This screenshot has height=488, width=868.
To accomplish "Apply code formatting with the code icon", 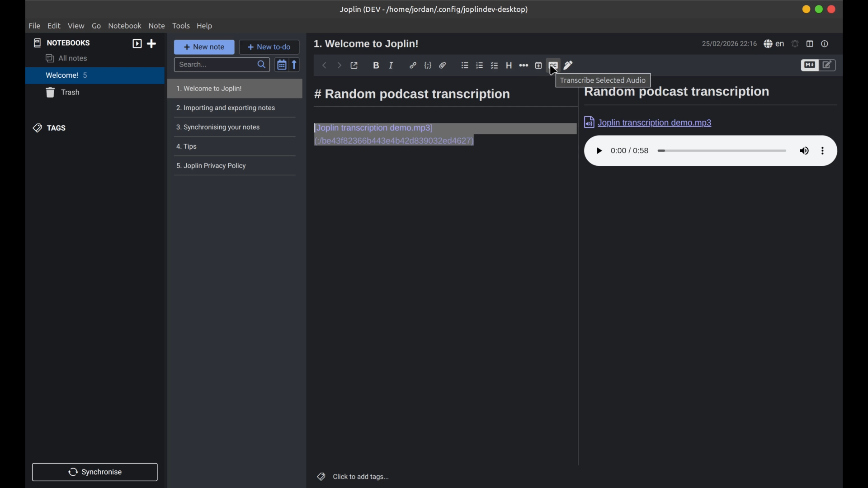I will click(x=428, y=65).
